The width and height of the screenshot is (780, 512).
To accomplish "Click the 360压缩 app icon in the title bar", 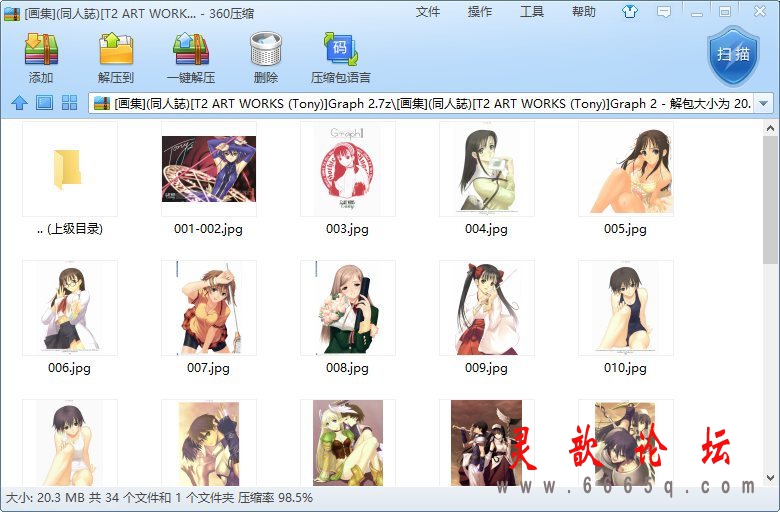I will (12, 13).
